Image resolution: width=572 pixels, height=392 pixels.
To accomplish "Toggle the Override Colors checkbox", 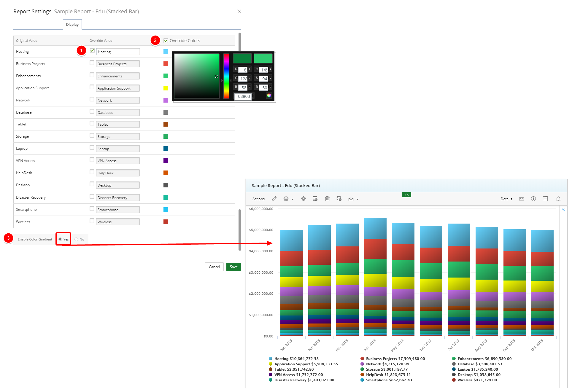I will 166,41.
